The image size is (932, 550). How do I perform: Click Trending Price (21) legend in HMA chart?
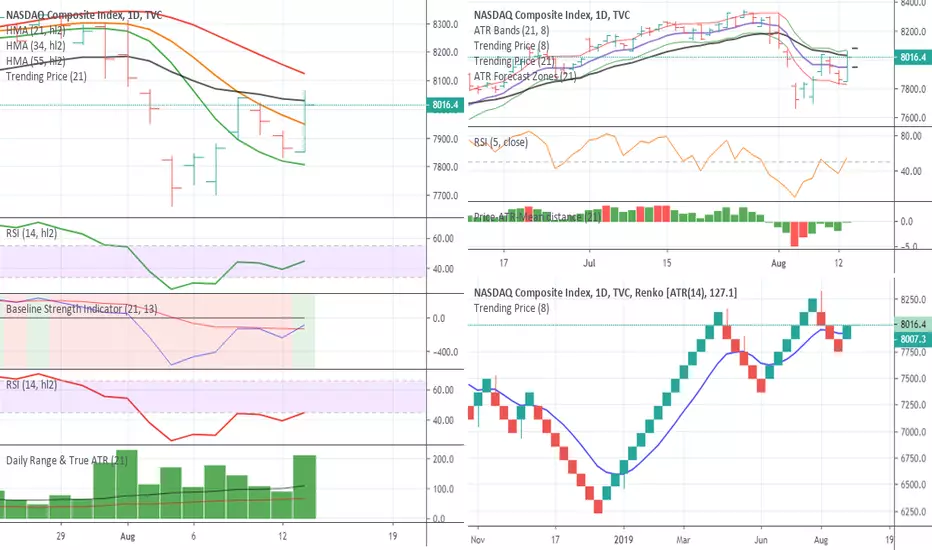tap(46, 76)
